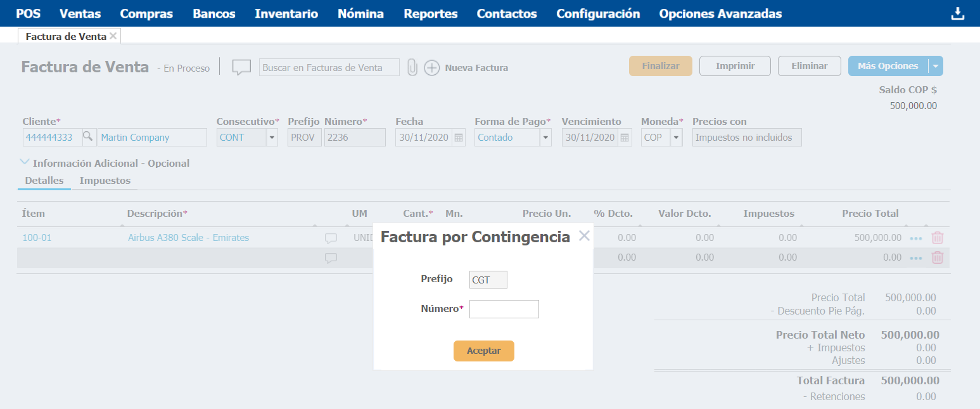Click the Nueva Factura plus icon
This screenshot has height=409, width=980.
click(431, 68)
